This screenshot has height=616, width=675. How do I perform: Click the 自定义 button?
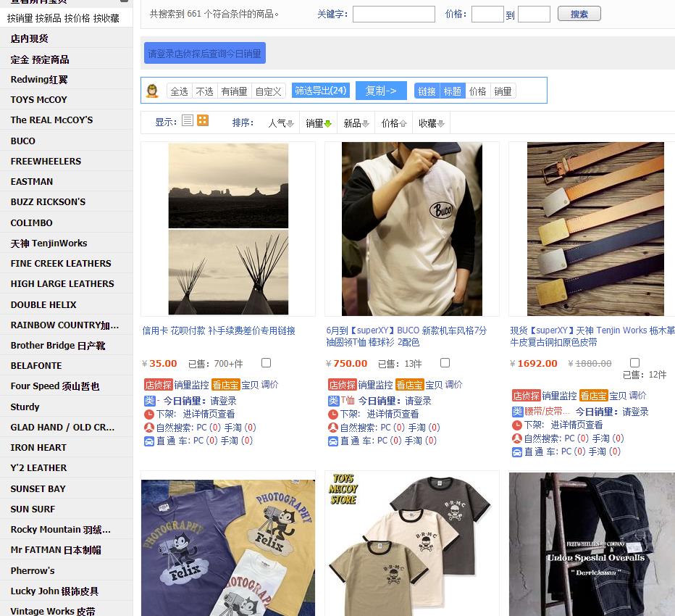tap(268, 91)
